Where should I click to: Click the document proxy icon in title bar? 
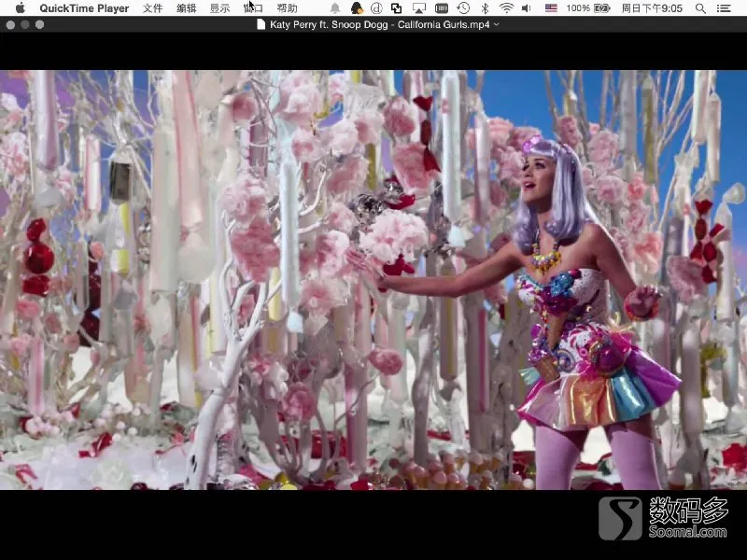[x=261, y=24]
